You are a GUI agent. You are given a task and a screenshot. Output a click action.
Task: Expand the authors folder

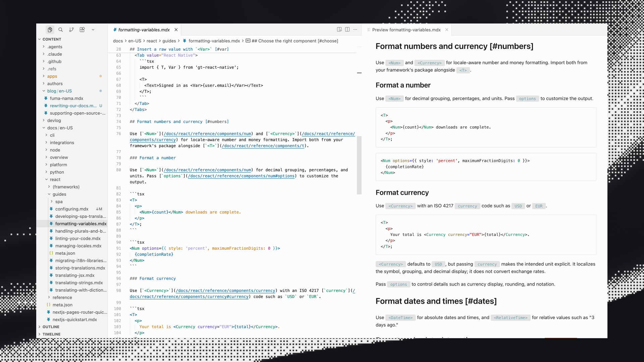tap(72, 84)
